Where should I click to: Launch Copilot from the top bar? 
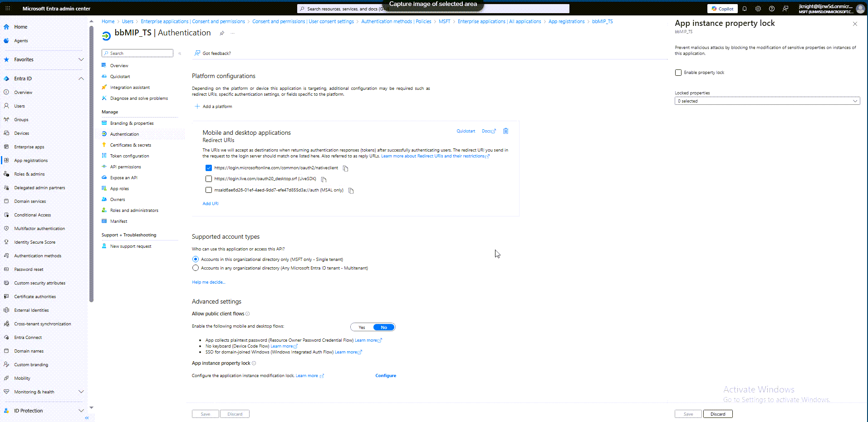pos(722,8)
